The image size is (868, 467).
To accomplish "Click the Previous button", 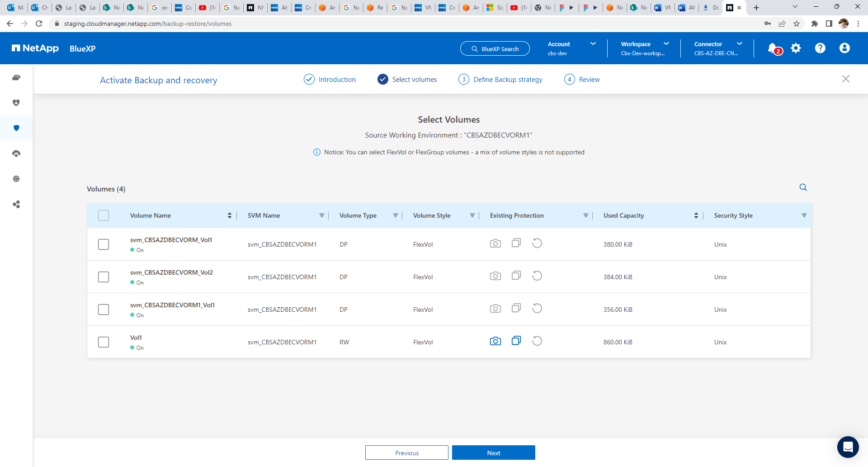I will 406,453.
